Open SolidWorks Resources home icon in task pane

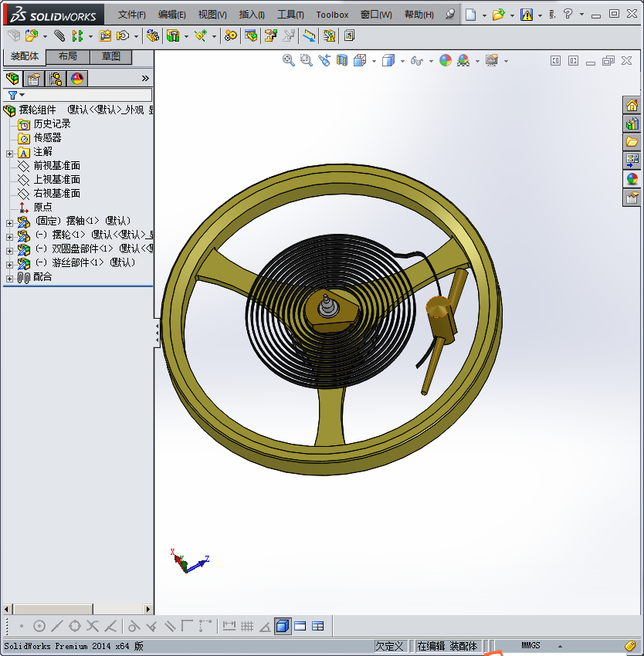coord(632,106)
